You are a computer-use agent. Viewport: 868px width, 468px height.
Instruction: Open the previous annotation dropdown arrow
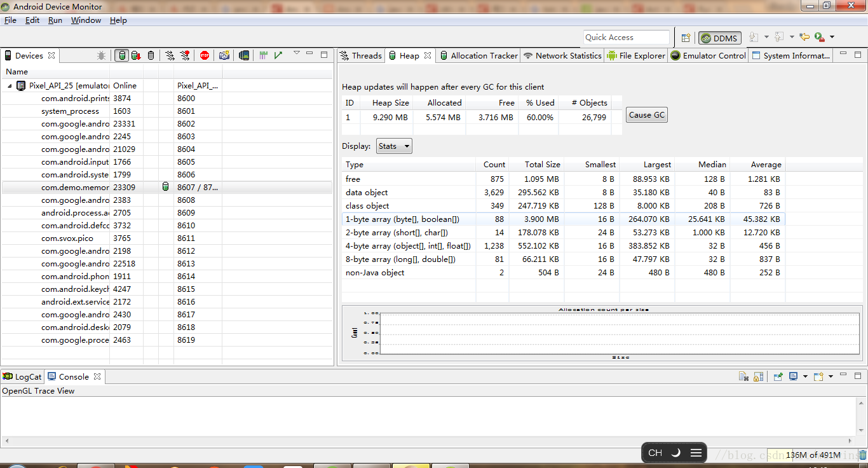click(x=792, y=38)
